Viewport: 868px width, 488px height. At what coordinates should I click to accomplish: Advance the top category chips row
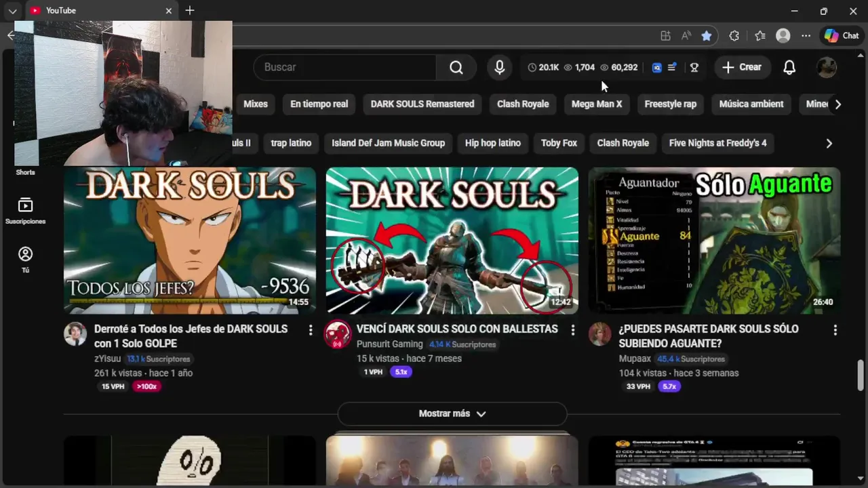click(837, 104)
